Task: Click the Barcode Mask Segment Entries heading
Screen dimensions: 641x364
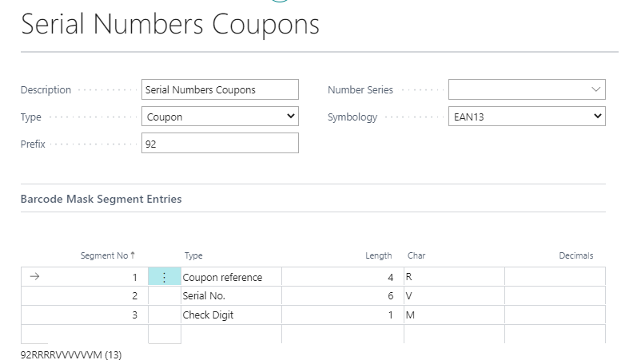Action: [101, 200]
